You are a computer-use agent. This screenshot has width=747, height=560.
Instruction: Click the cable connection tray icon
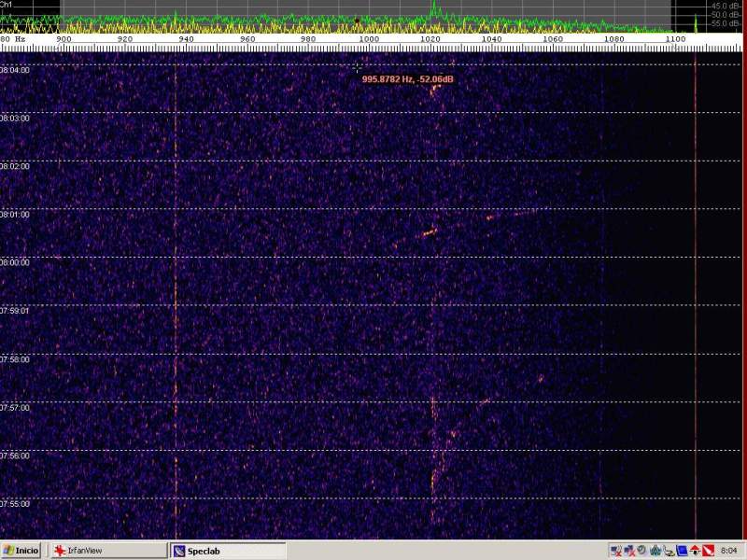pos(669,551)
